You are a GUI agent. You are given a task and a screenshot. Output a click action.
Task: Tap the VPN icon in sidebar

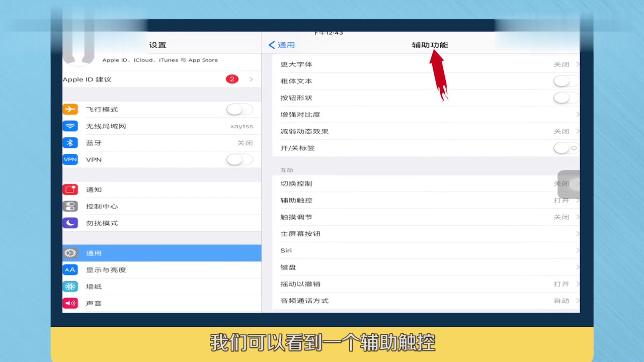click(x=70, y=159)
